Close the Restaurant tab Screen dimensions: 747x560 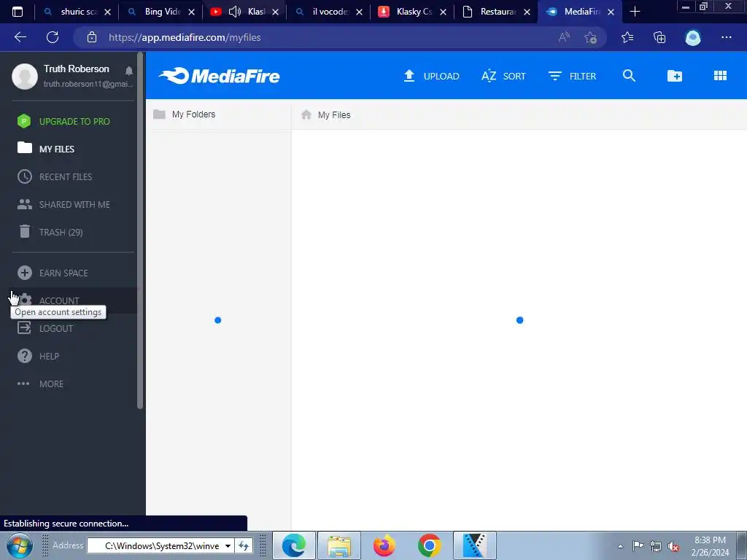(x=527, y=12)
